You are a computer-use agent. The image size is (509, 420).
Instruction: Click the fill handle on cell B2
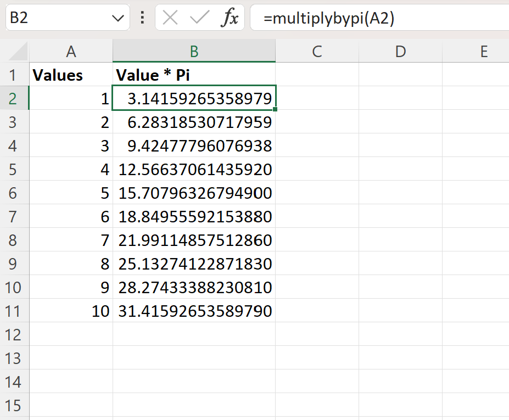[x=275, y=110]
